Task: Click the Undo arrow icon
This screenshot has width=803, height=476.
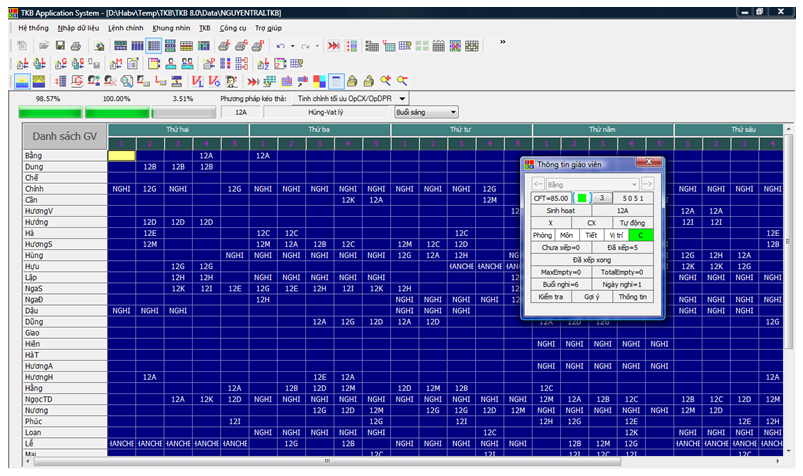Action: point(280,46)
